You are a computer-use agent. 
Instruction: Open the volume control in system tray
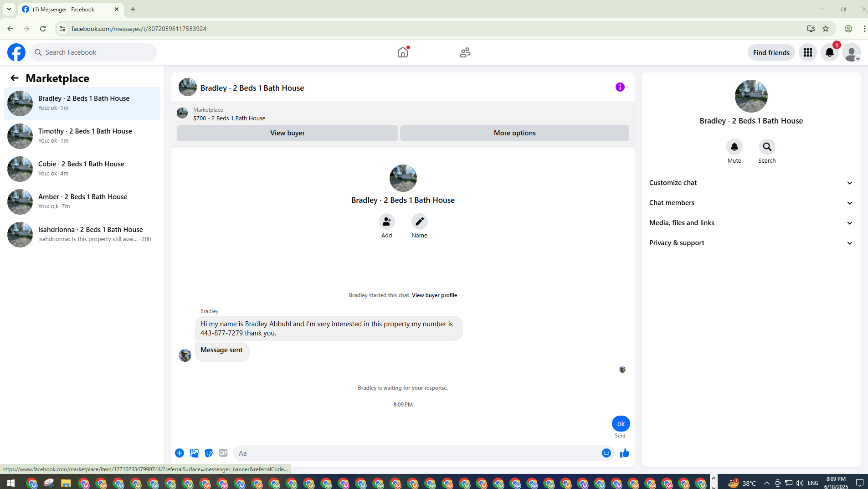800,483
